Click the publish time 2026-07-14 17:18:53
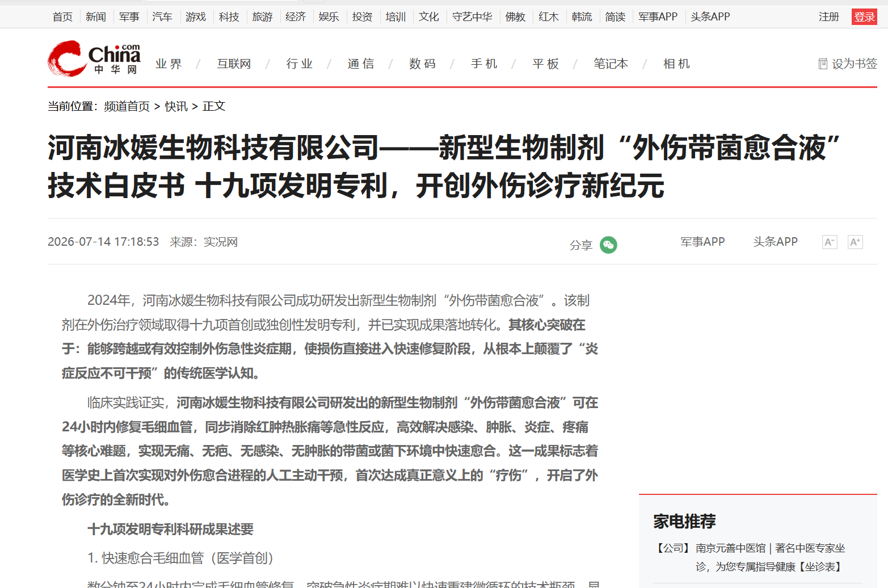 (103, 242)
